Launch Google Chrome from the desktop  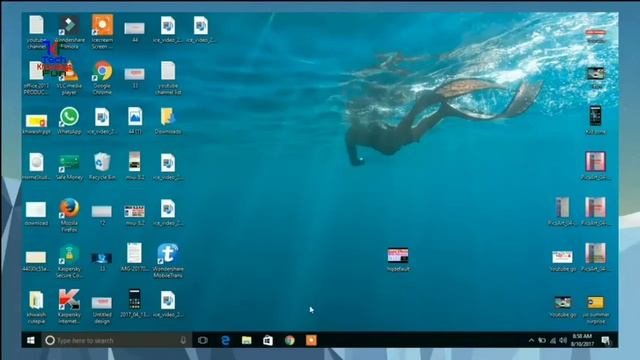(102, 78)
